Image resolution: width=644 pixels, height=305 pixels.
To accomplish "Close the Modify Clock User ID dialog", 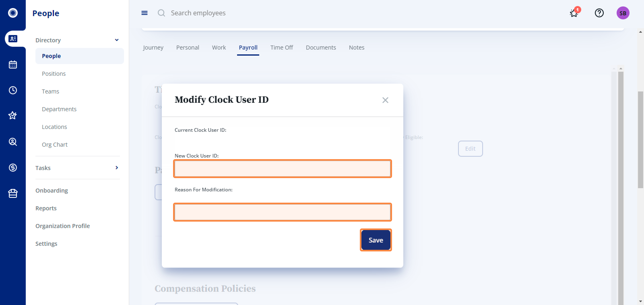I will pos(385,100).
